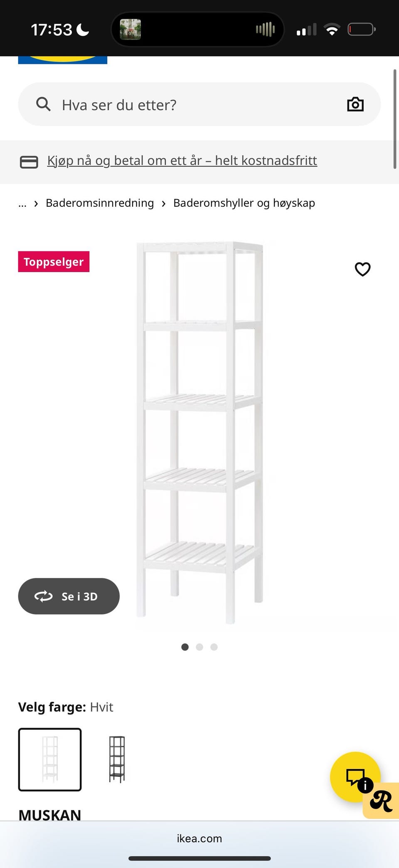Screen dimensions: 399x868
Task: Focus the Hva ser du etter search field
Action: 199,104
